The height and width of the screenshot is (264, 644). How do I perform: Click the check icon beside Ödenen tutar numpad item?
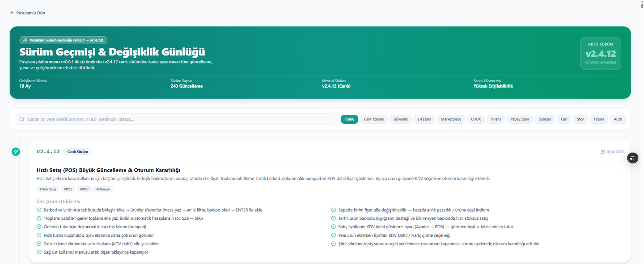point(39,227)
